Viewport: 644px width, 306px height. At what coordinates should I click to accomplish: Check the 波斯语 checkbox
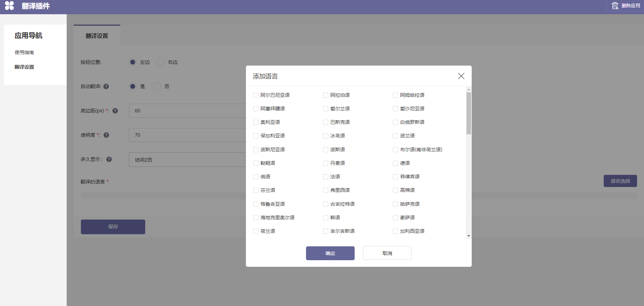coord(325,150)
